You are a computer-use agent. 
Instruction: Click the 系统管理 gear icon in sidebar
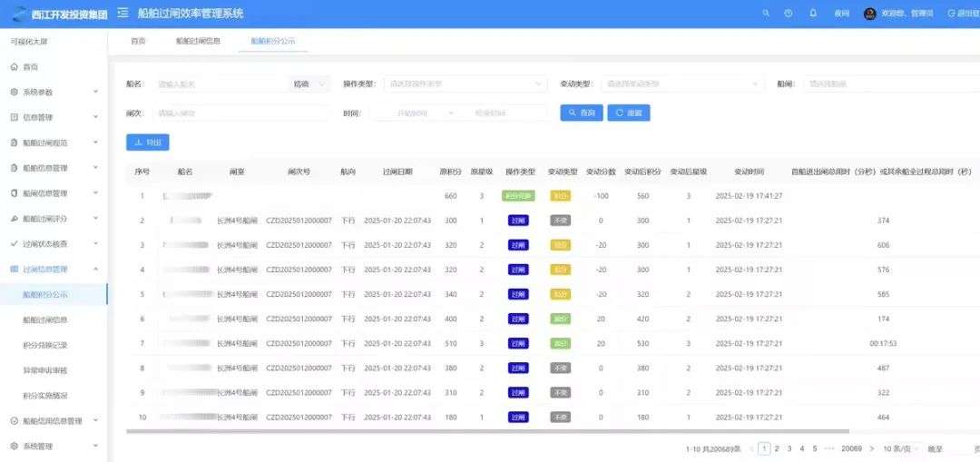pyautogui.click(x=14, y=447)
